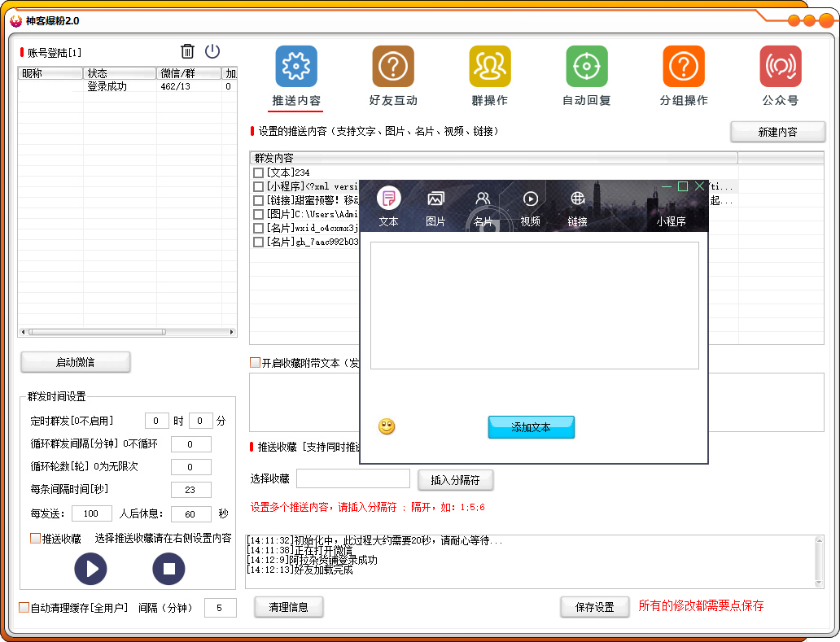Open the 自动回复 section icon

click(x=587, y=66)
